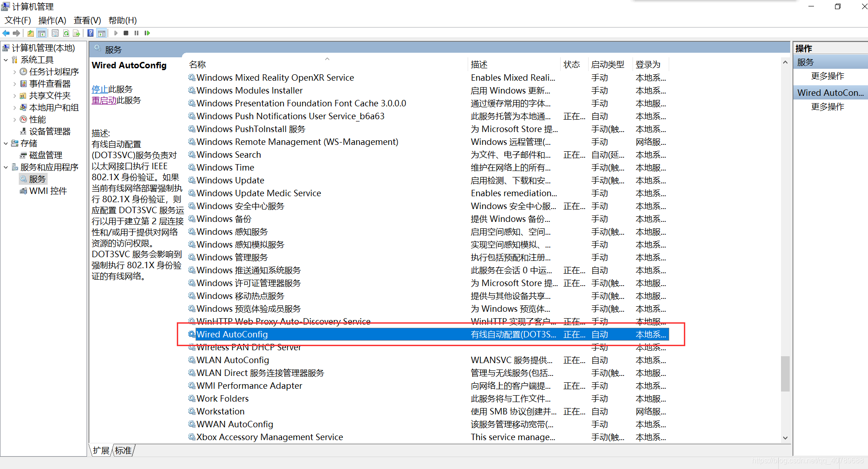Select the Workstation service row
The image size is (868, 469).
[x=428, y=411]
